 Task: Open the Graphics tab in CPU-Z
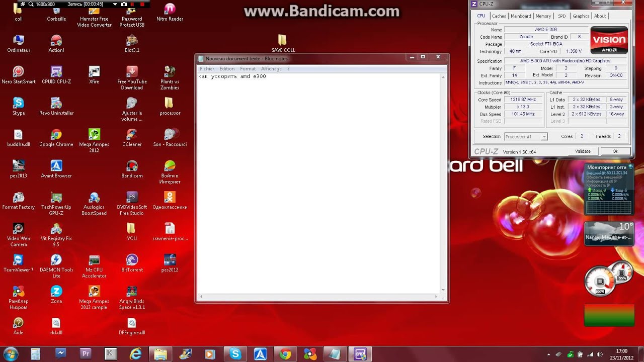pos(581,16)
